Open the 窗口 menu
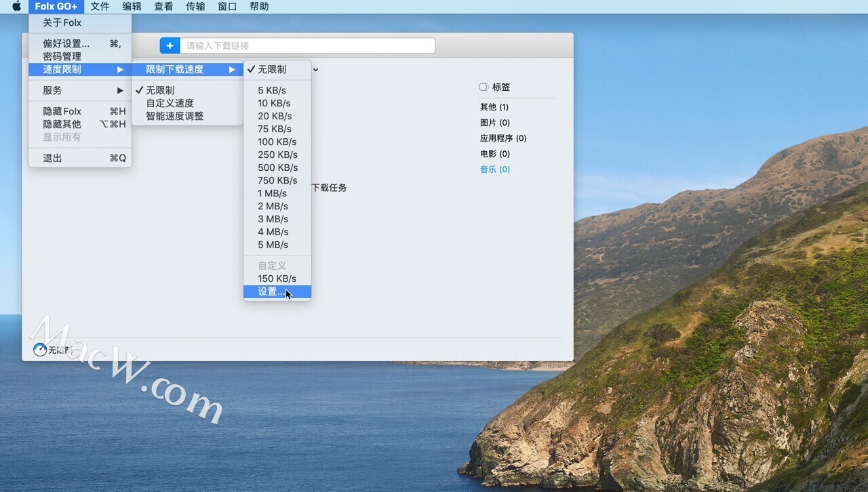This screenshot has width=868, height=492. pyautogui.click(x=227, y=7)
